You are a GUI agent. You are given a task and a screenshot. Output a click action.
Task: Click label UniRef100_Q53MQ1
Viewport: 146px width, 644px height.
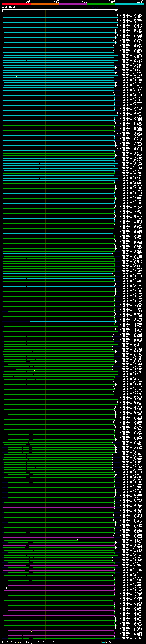pos(131,40)
